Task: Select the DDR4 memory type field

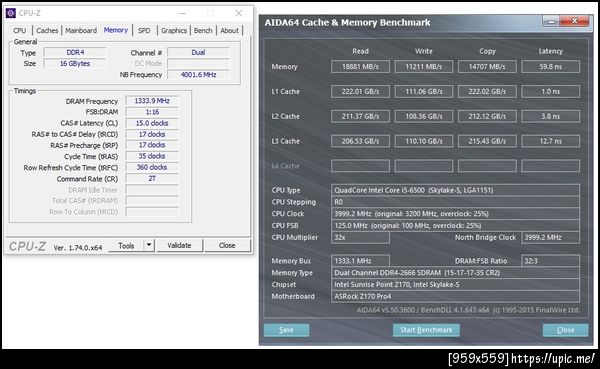Action: coord(75,52)
